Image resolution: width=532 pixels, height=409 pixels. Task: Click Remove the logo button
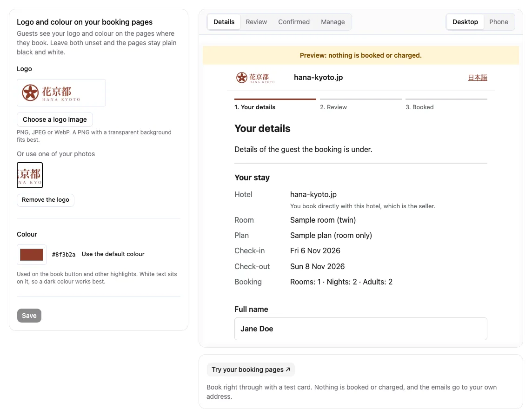46,200
